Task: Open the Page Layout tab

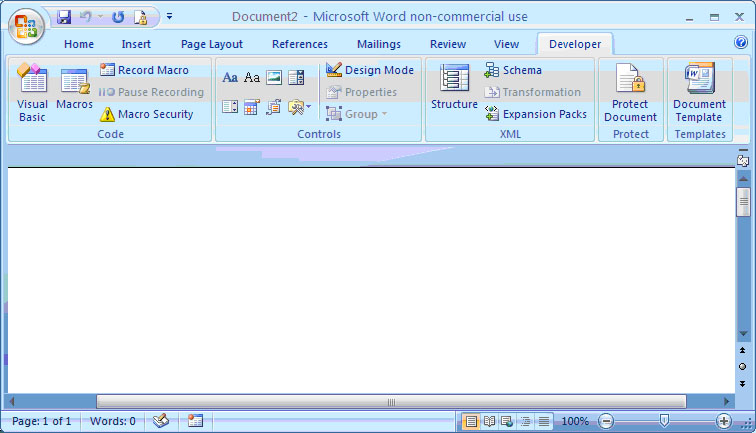Action: 212,44
